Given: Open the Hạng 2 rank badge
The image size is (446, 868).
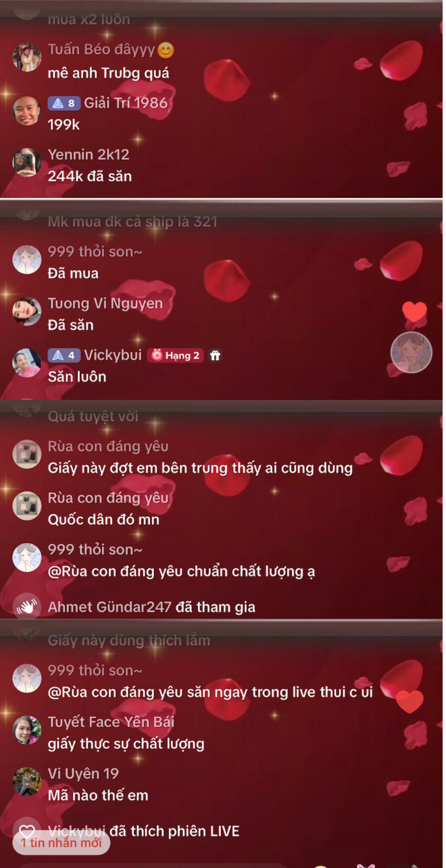Looking at the screenshot, I should pyautogui.click(x=176, y=355).
